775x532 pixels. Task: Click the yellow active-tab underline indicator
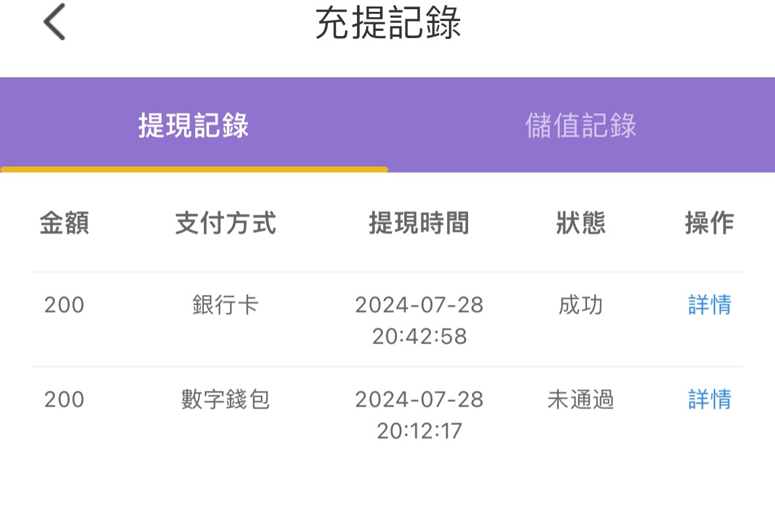pyautogui.click(x=194, y=169)
